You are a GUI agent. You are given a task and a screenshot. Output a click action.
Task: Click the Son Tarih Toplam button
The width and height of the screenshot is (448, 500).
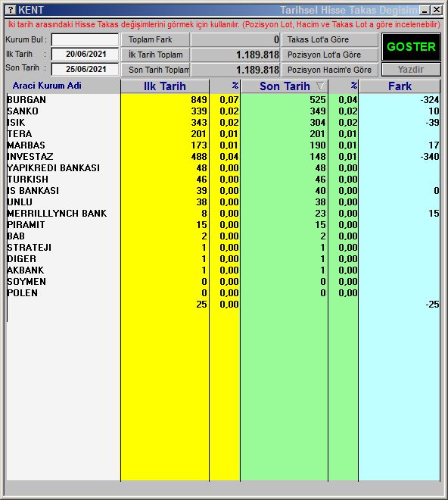[x=155, y=70]
